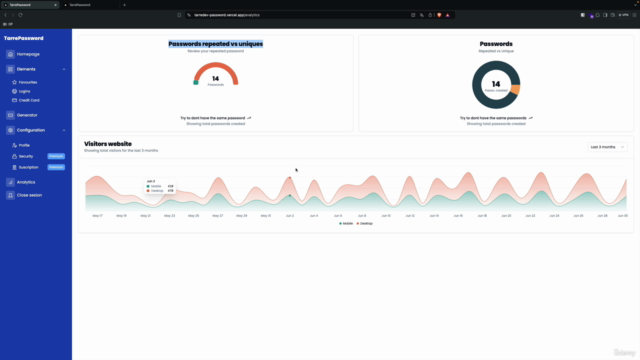Click the Premium badge next to Suscription
The height and width of the screenshot is (360, 640).
[56, 167]
